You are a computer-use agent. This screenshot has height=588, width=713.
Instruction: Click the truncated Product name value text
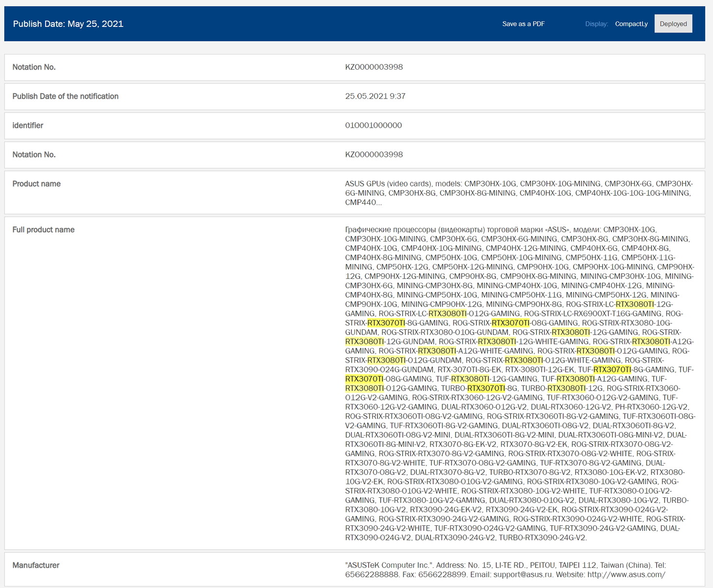pyautogui.click(x=519, y=193)
